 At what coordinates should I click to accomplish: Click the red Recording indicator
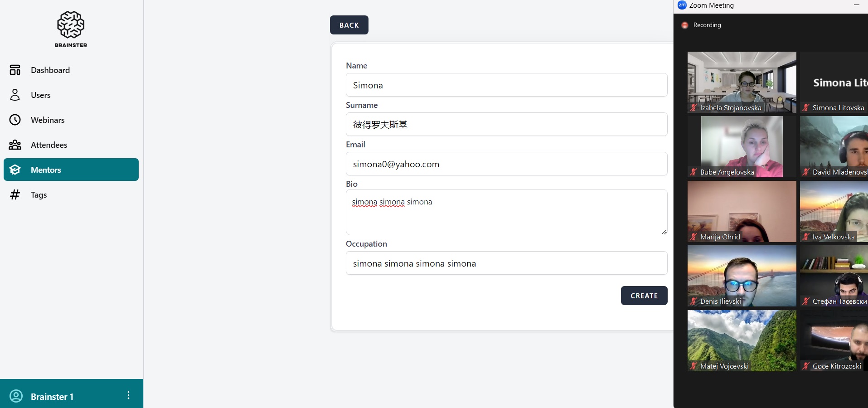point(685,25)
